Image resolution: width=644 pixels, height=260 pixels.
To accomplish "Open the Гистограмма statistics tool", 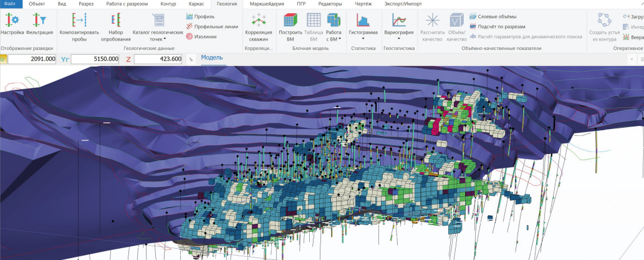I will click(x=363, y=27).
